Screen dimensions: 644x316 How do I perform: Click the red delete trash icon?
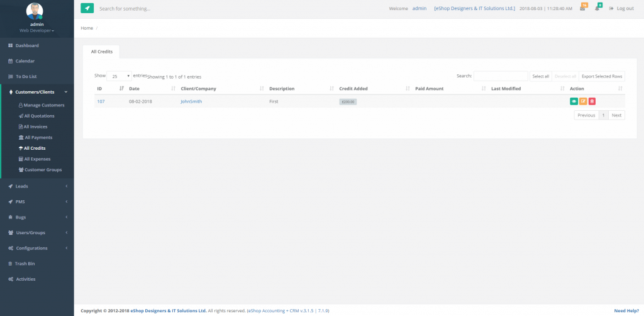pos(592,101)
